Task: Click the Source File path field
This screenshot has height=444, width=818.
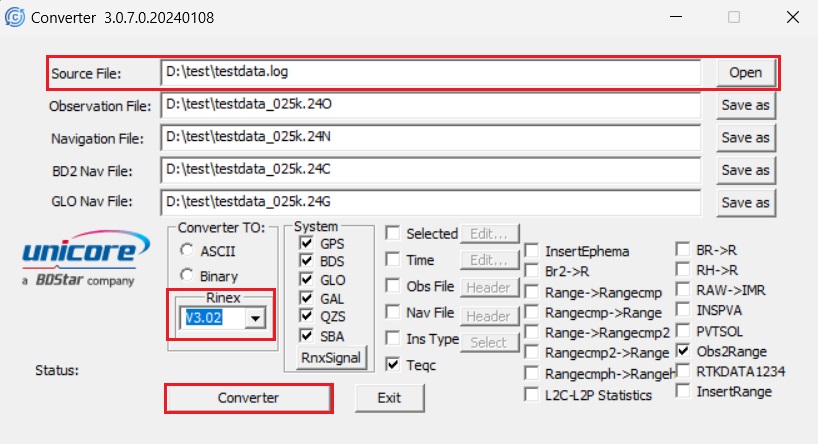Action: coord(430,72)
